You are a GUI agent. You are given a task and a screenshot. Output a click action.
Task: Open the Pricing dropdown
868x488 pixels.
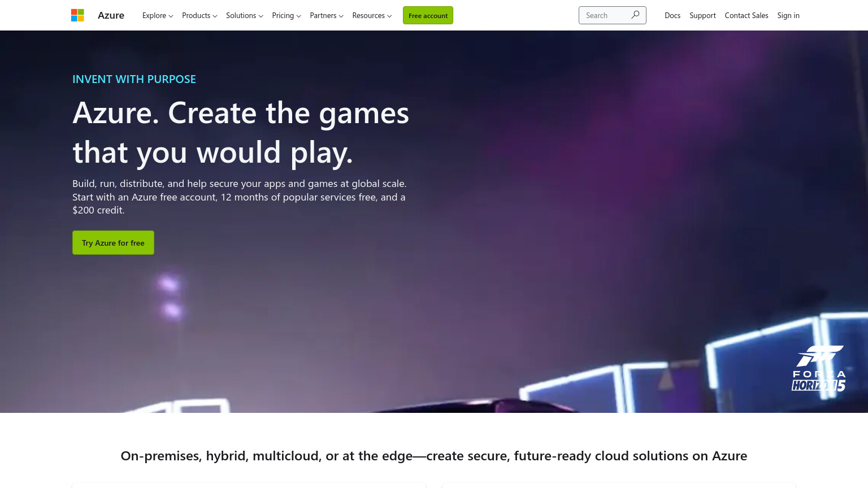[x=287, y=16]
